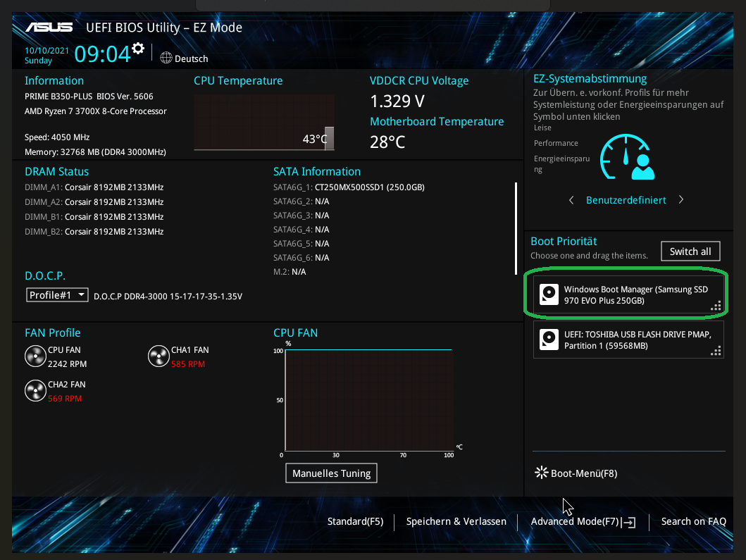Open Manuelles Tuning for fans
Screen dimensions: 746x560
coord(331,473)
